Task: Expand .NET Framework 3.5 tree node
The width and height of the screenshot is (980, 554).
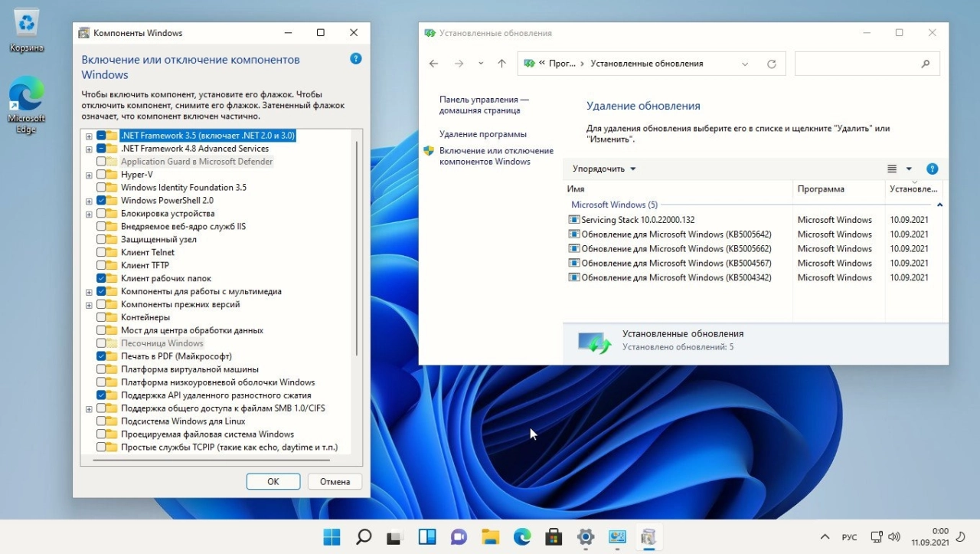Action: coord(89,136)
